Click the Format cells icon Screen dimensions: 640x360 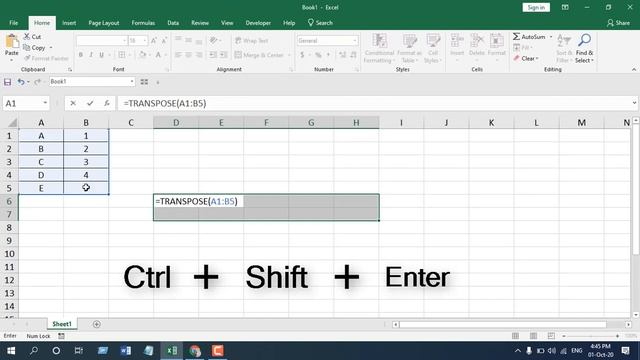(x=497, y=41)
